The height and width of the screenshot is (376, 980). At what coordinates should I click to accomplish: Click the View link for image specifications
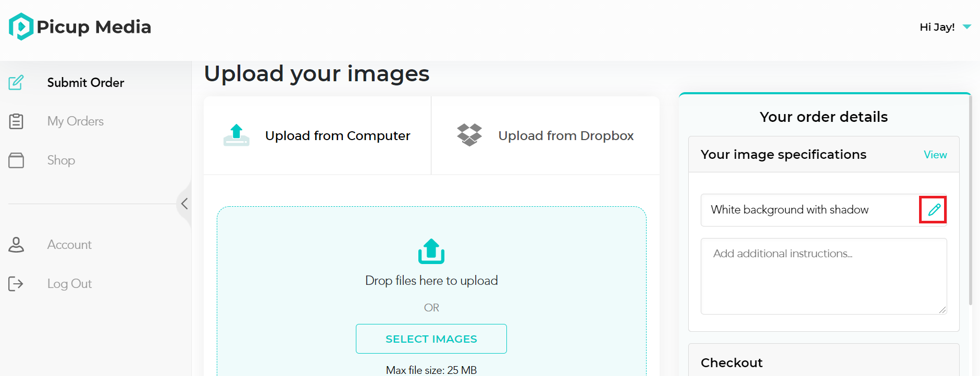tap(935, 155)
